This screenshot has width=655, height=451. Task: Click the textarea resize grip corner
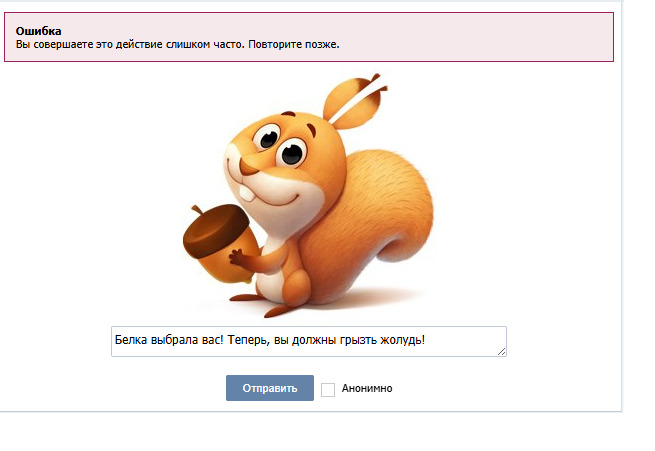(x=502, y=352)
